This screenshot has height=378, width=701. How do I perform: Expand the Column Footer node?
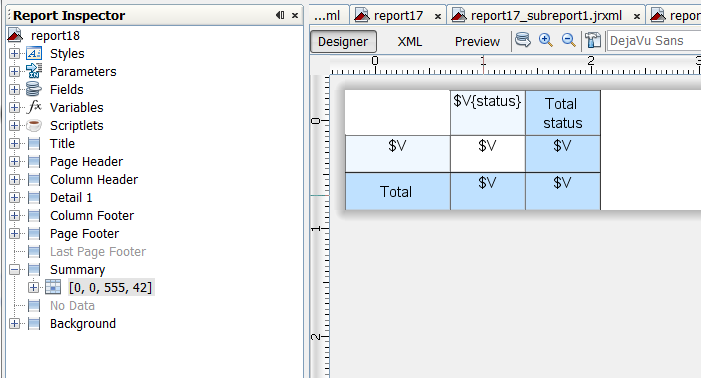tap(14, 215)
